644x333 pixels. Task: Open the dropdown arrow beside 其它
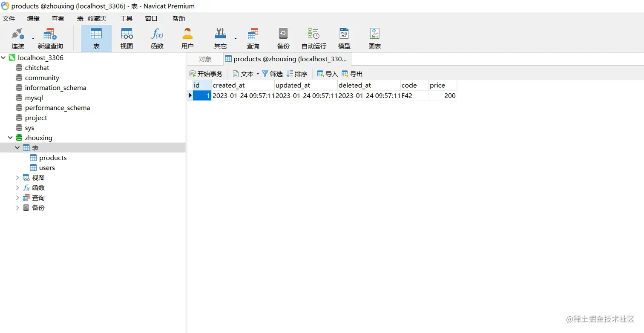[235, 39]
